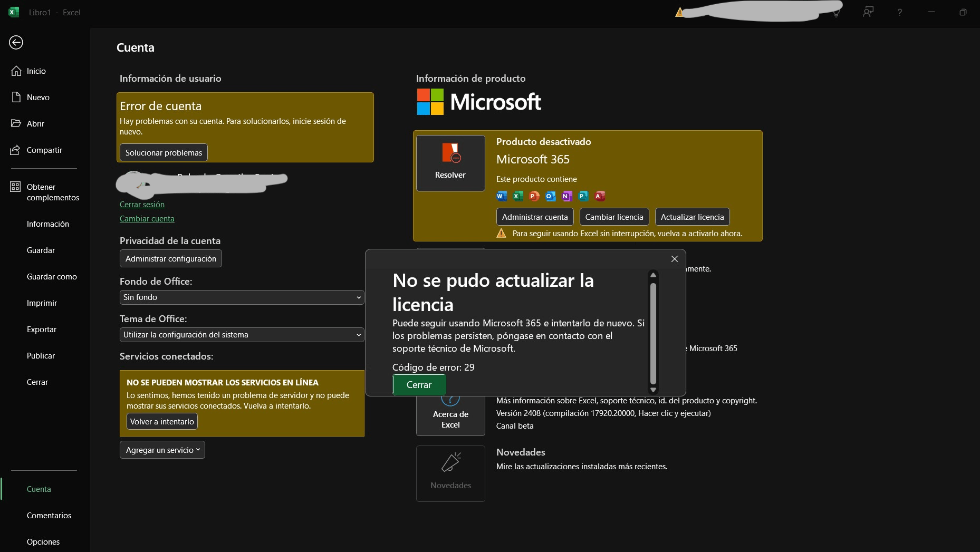Click the 'Producto desactivado' heading
The height and width of the screenshot is (552, 980).
pyautogui.click(x=543, y=141)
